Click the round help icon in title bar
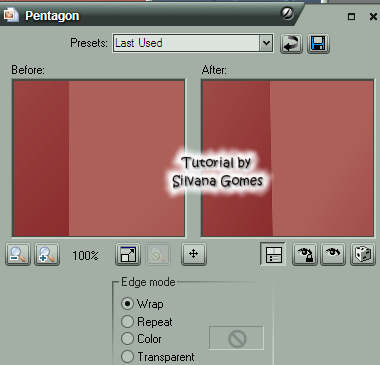380x365 pixels. pyautogui.click(x=287, y=14)
